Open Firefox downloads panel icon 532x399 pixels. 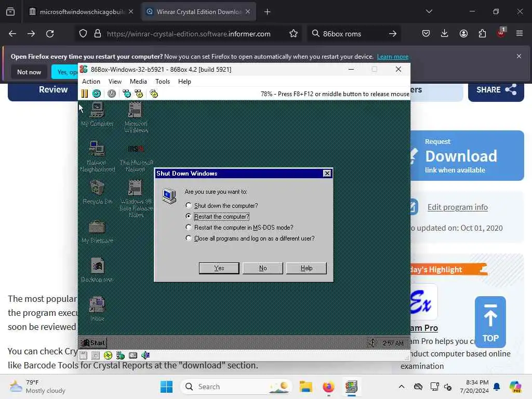click(x=445, y=34)
